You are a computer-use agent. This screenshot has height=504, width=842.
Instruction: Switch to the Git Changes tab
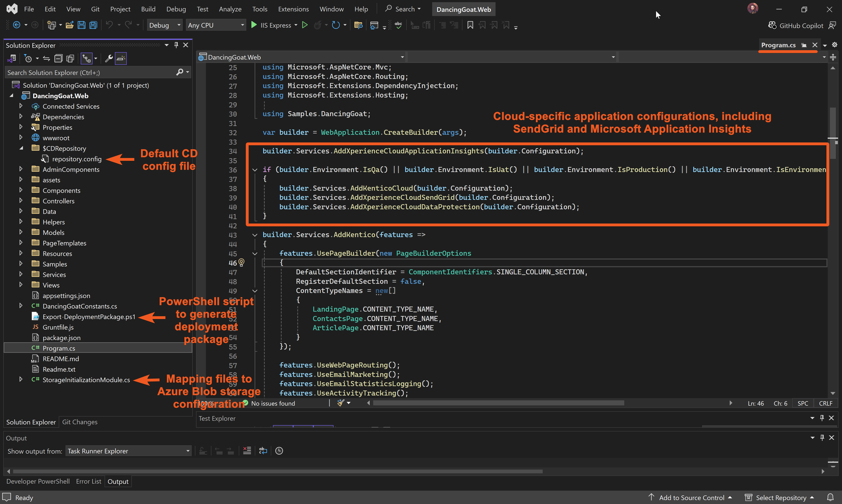pyautogui.click(x=80, y=422)
